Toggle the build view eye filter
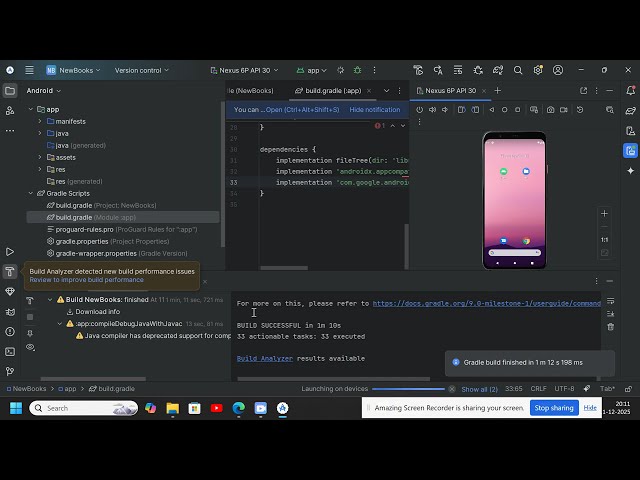The image size is (640, 480). pos(30,347)
